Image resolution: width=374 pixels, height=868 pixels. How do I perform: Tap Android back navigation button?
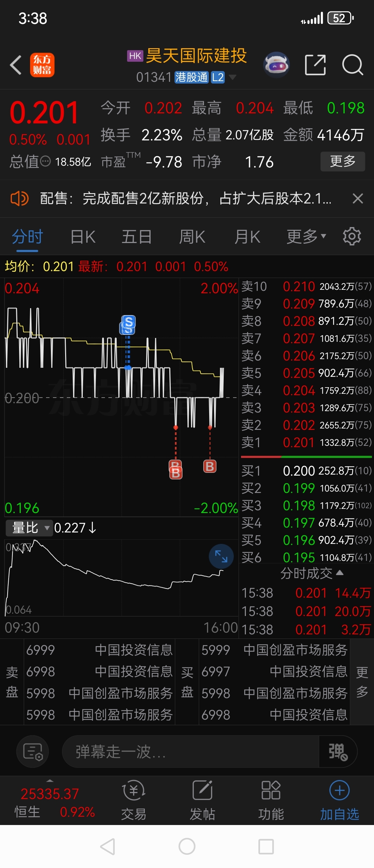pos(108,847)
